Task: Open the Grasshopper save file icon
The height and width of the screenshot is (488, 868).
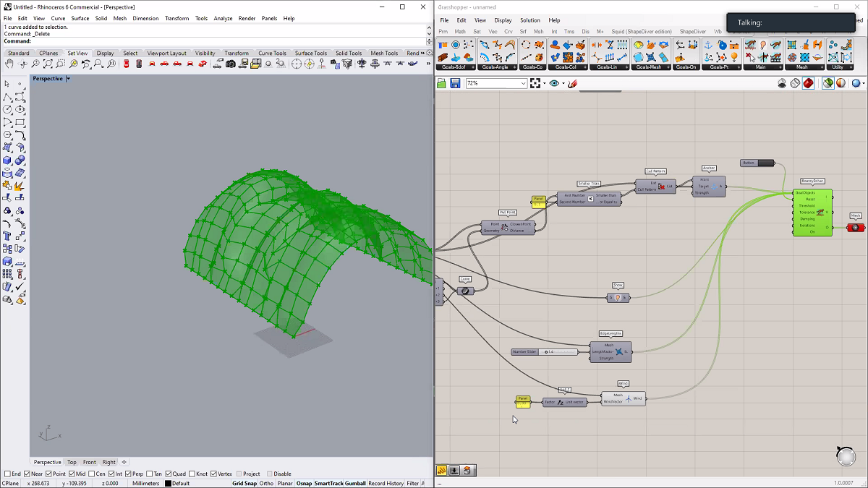Action: click(455, 82)
